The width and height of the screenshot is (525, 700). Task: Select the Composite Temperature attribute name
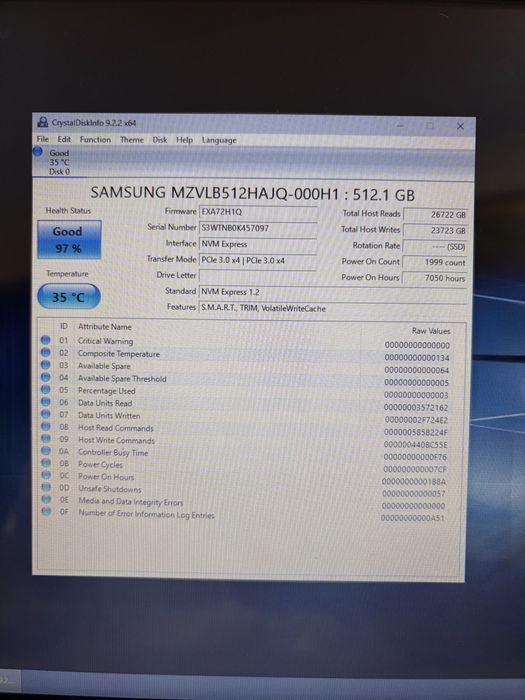(x=119, y=354)
